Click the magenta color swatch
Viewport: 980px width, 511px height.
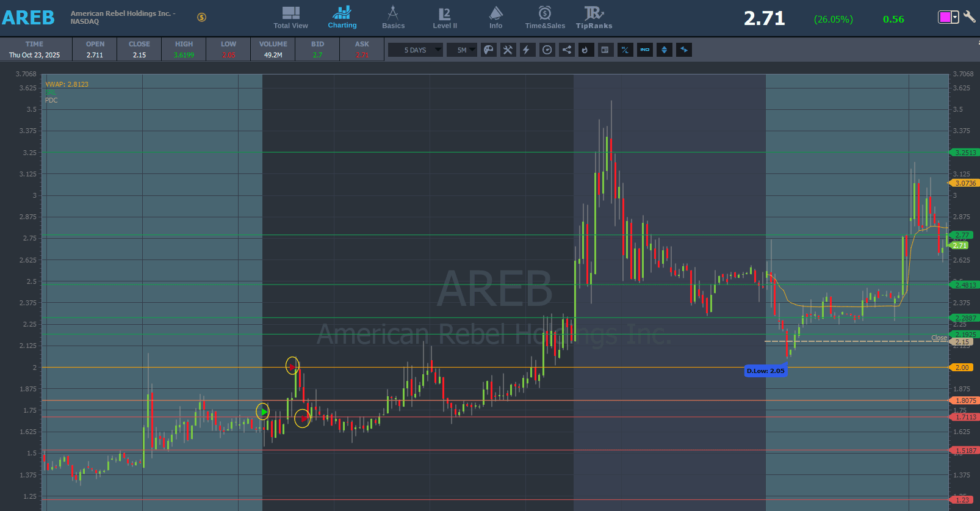coord(945,17)
